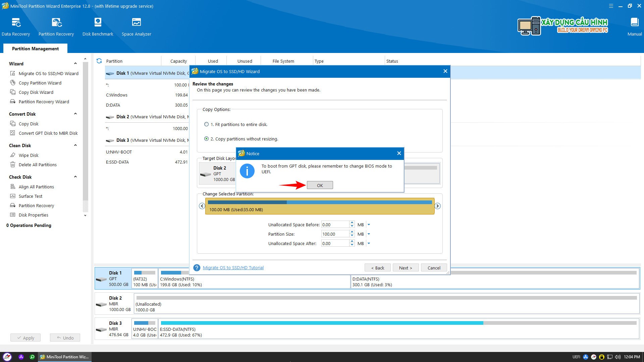
Task: Open volume control in system tray
Action: coord(618,357)
